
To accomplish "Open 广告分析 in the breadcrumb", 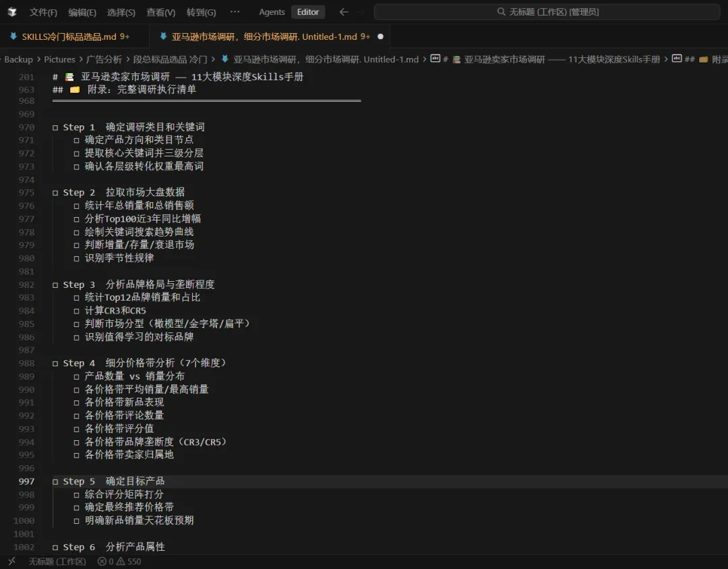I will [104, 59].
